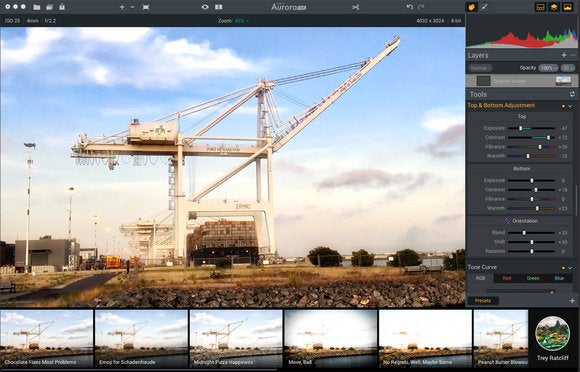Reset all tools with the Tools refresh icon
The image size is (580, 372).
[x=572, y=94]
